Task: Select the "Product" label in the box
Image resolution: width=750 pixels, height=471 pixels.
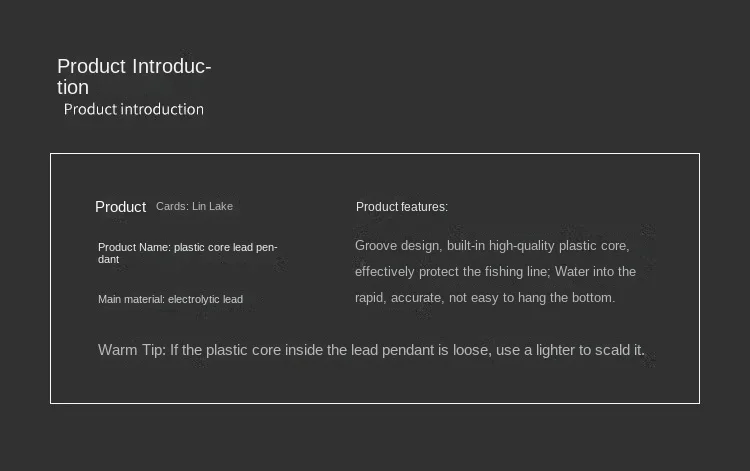Action: coord(120,207)
